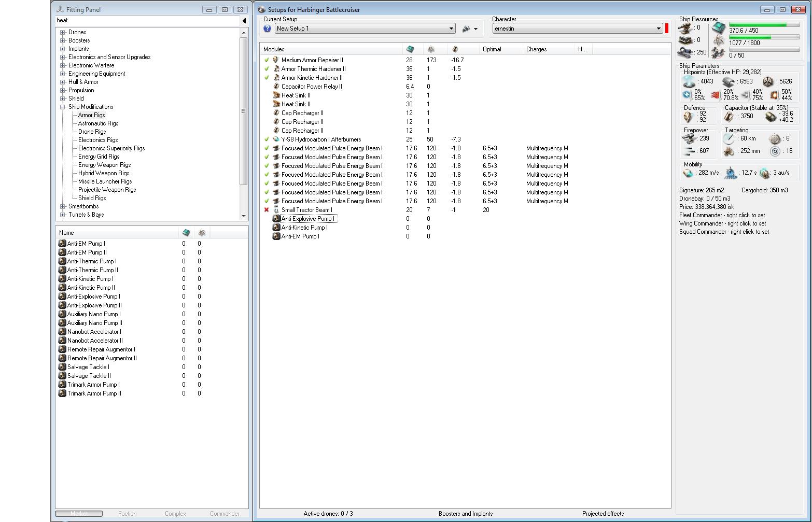The image size is (812, 522).
Task: Select Energy Weapon Rigs in the tree
Action: pos(104,165)
